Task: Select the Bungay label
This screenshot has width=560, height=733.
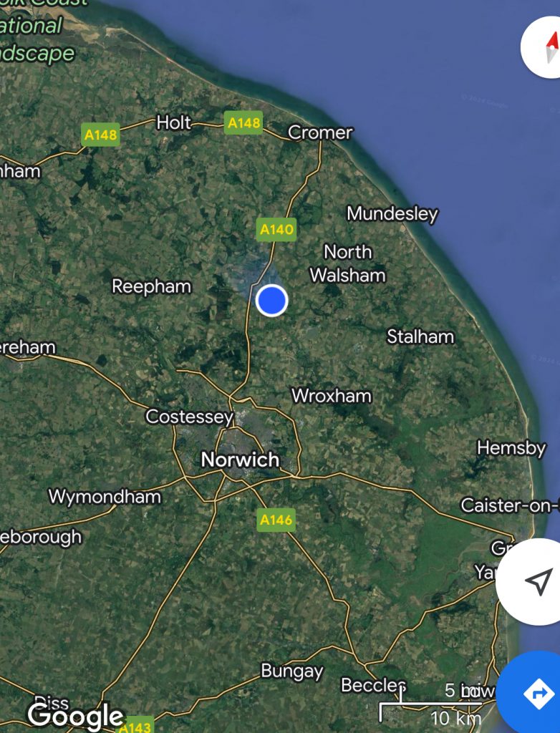Action: 292,671
